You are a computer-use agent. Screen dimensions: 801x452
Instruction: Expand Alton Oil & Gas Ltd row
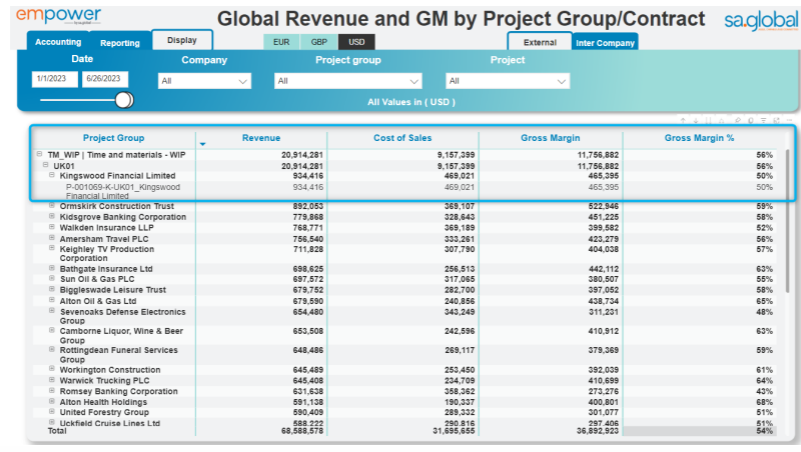52,300
